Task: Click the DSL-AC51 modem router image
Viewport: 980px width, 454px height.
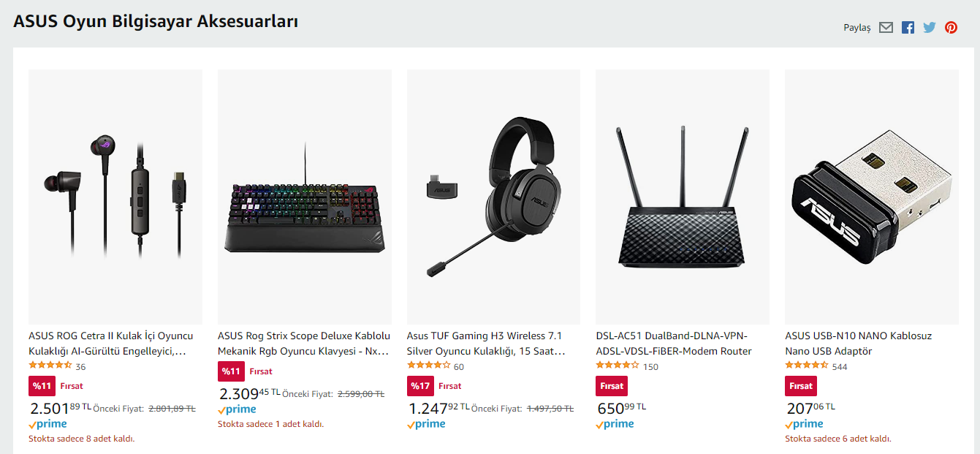Action: point(682,197)
